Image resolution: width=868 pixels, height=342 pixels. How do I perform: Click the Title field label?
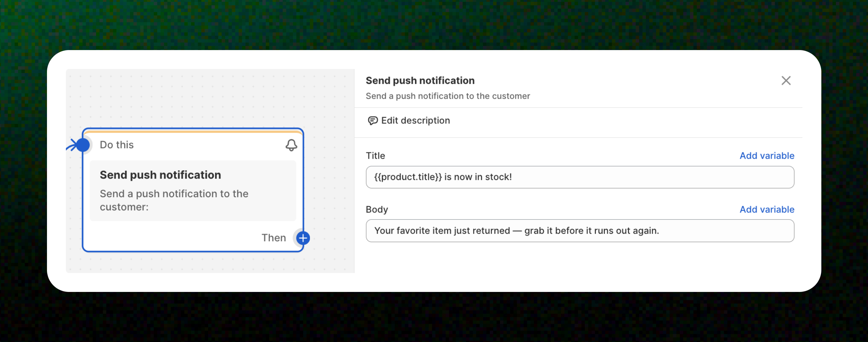pos(375,156)
